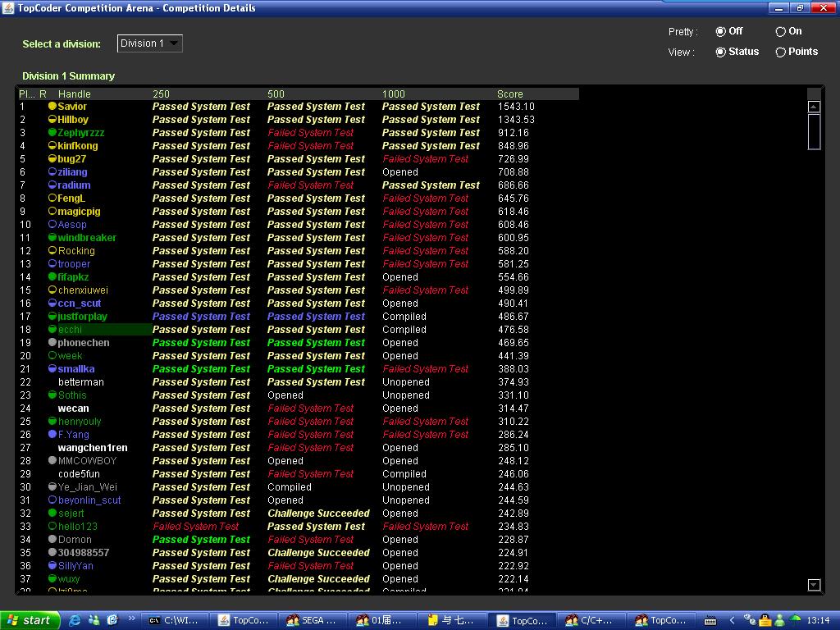The height and width of the screenshot is (630, 840).
Task: Click the network connection tray icon
Action: [750, 620]
